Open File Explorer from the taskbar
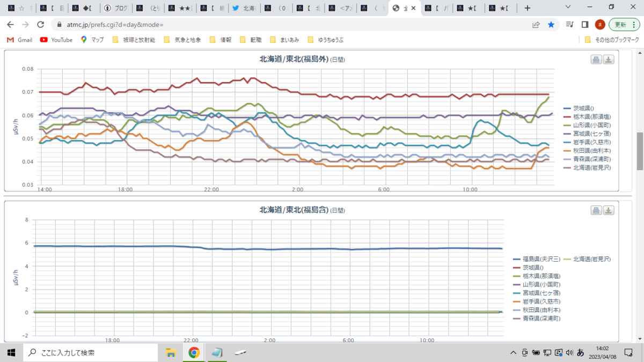Screen dimensions: 644x362 coord(171,352)
